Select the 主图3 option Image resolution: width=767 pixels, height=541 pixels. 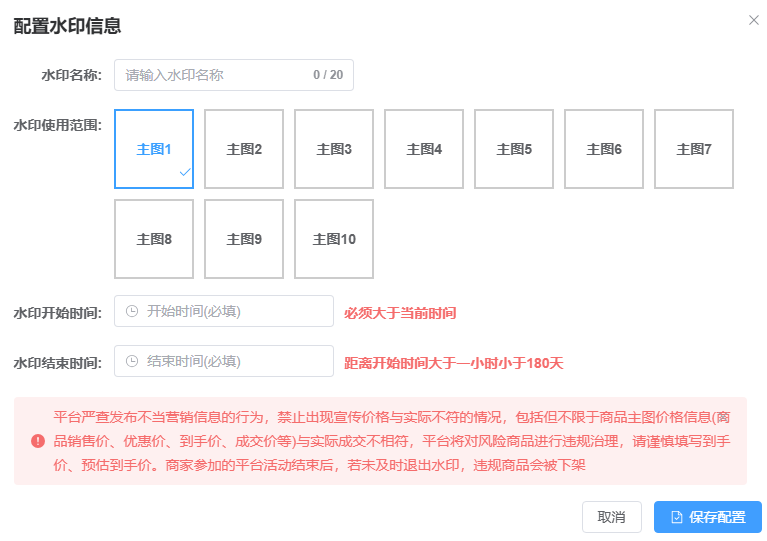[334, 149]
